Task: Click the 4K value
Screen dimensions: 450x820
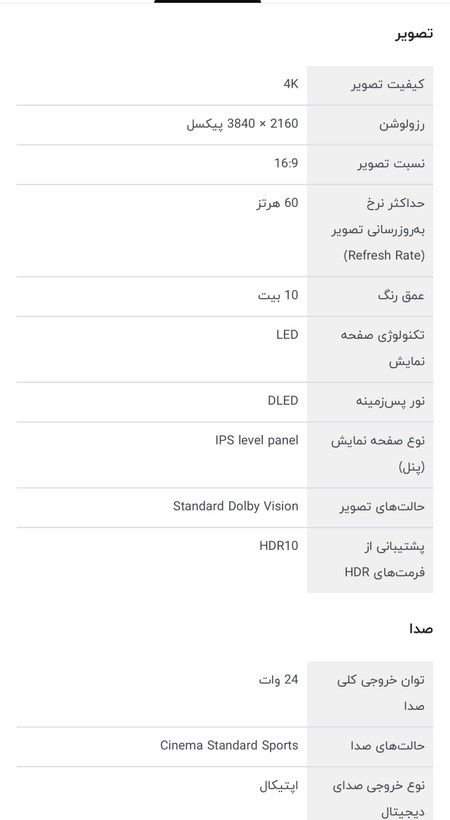Action: pyautogui.click(x=291, y=84)
